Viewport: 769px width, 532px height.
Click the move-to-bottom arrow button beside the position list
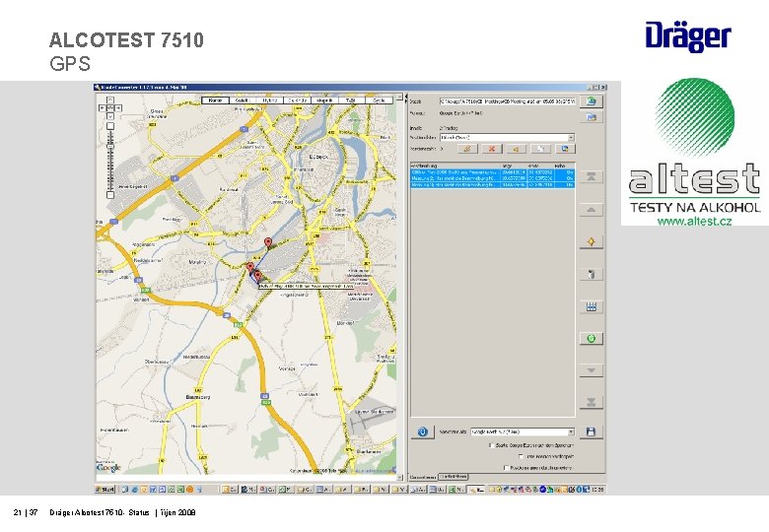591,402
